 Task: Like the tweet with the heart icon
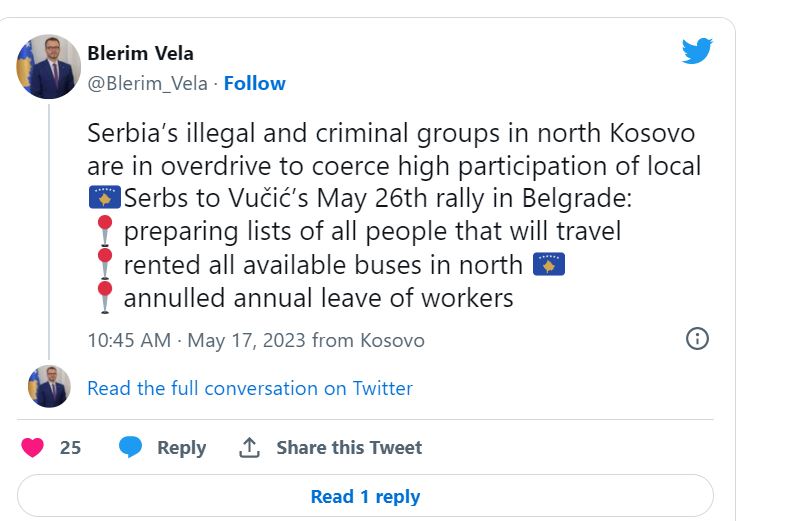click(x=33, y=447)
